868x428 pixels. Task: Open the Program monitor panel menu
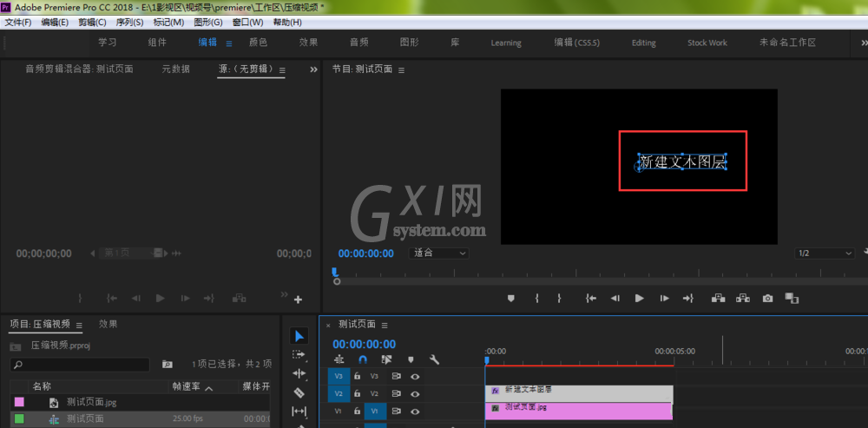point(401,69)
